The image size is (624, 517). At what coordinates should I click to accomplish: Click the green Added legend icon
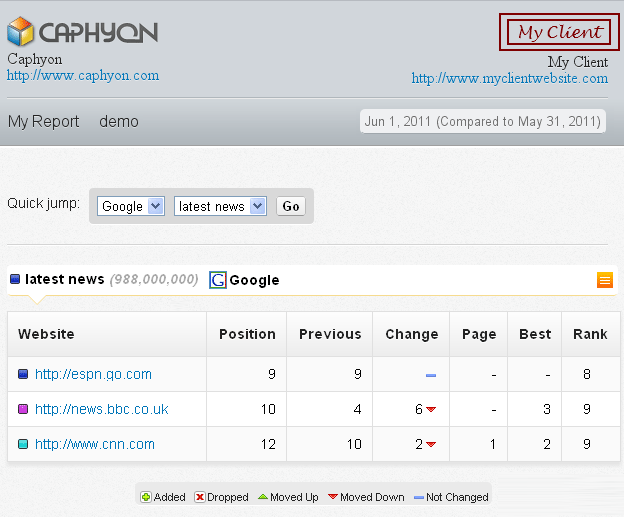145,497
